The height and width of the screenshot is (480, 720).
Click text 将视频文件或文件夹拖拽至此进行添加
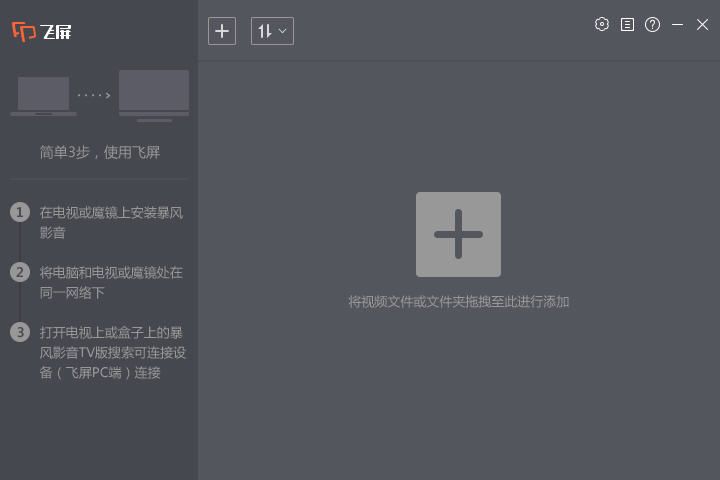click(459, 302)
